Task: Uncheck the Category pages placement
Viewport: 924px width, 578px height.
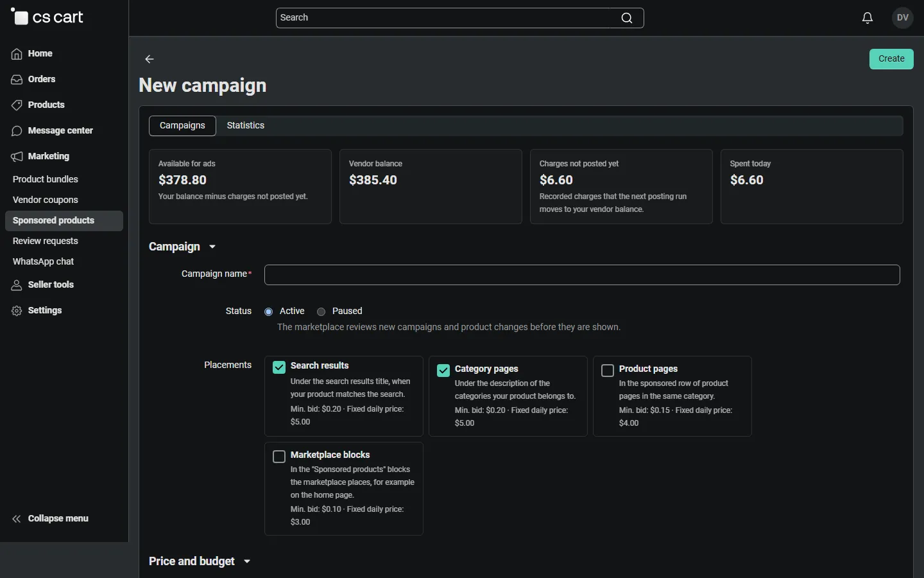Action: pyautogui.click(x=443, y=371)
